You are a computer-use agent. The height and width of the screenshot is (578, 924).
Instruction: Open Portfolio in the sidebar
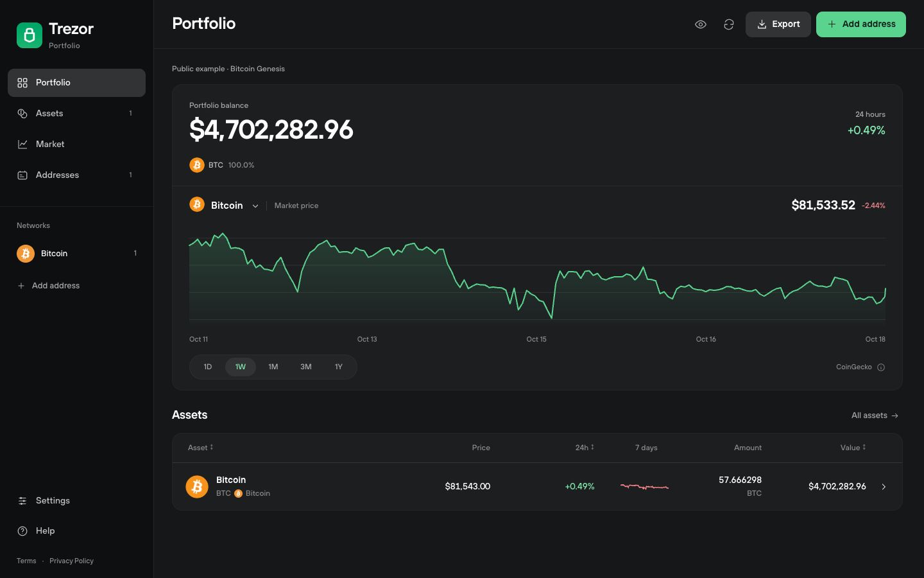click(x=76, y=83)
